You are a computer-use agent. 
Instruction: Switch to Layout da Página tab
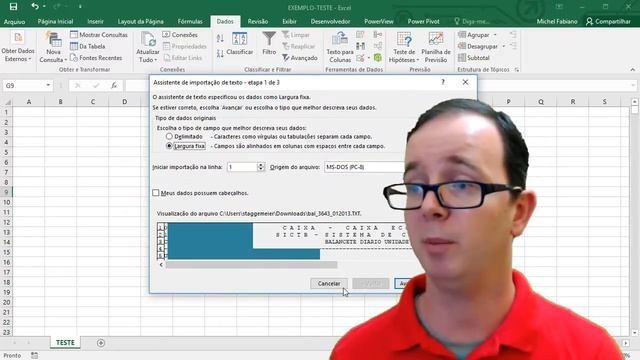(140, 21)
